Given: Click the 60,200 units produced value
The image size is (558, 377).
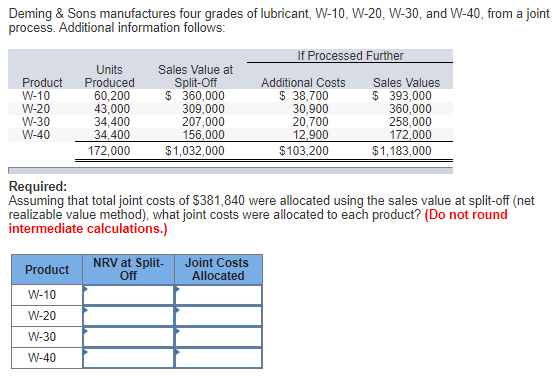Looking at the screenshot, I should tap(112, 96).
